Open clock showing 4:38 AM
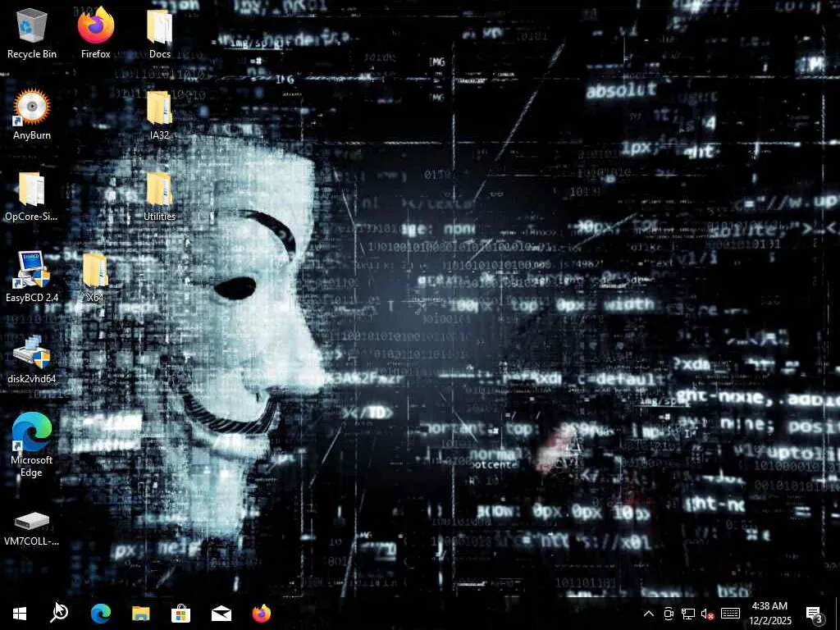The height and width of the screenshot is (630, 840). point(769,614)
